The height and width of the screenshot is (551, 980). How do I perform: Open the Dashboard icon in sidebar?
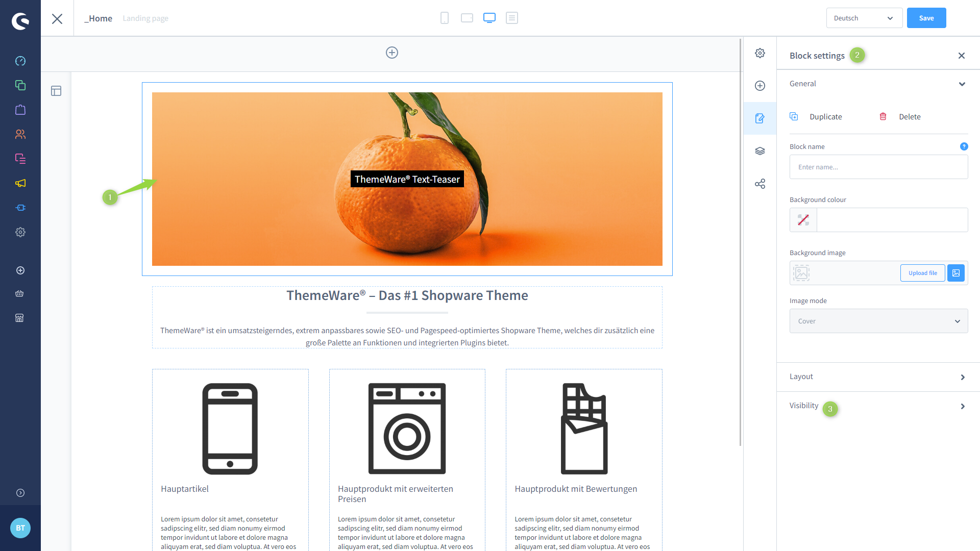[20, 61]
